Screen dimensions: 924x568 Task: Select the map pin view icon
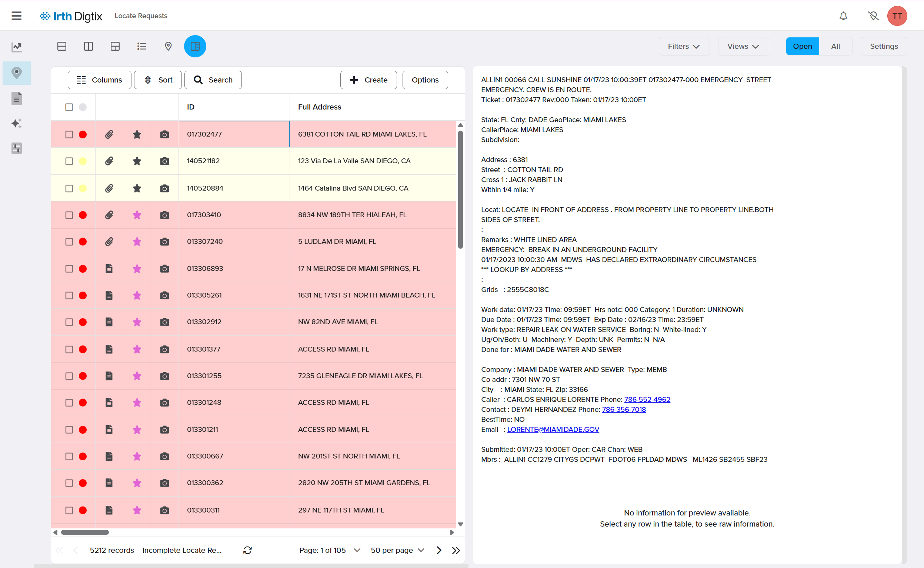pyautogui.click(x=168, y=46)
